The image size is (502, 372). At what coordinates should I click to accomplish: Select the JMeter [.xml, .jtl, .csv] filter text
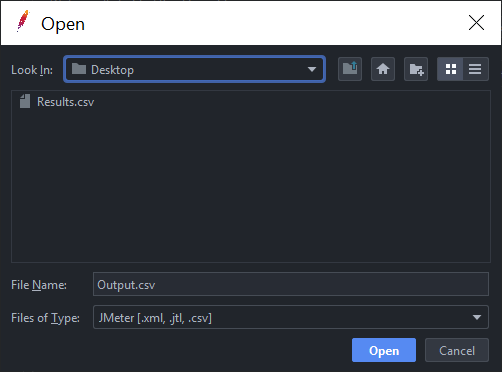pos(155,318)
